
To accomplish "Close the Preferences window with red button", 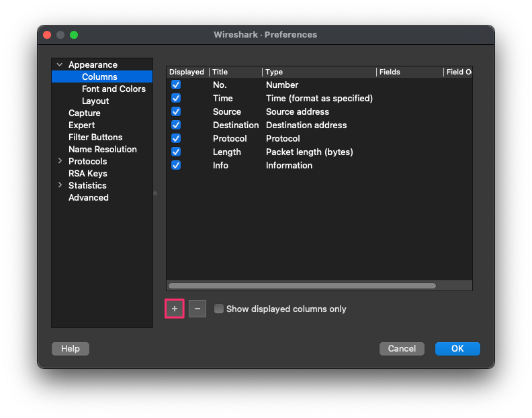I will 47,35.
